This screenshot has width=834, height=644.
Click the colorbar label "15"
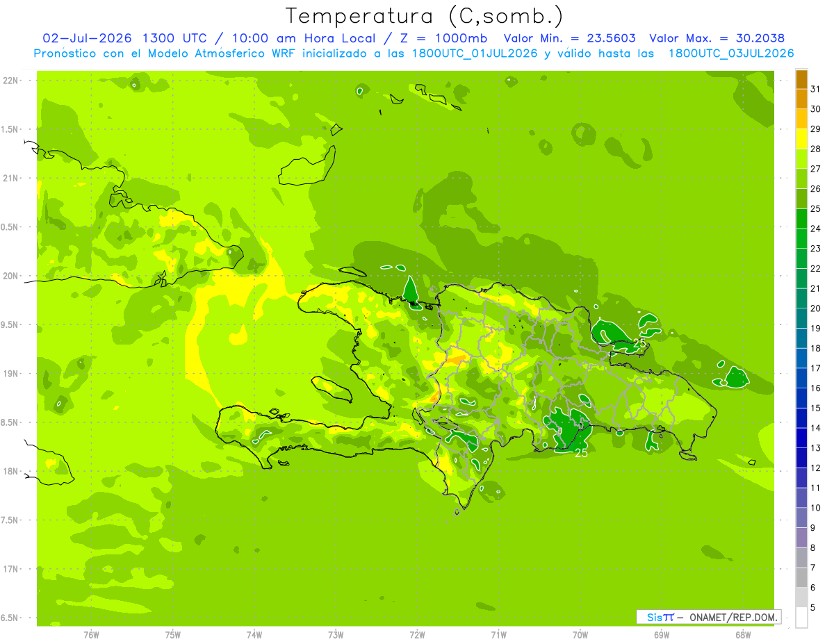tap(816, 408)
